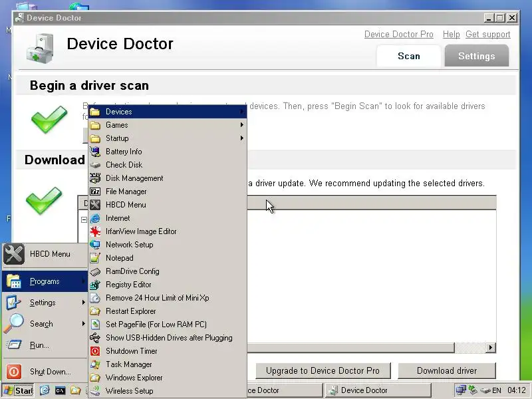This screenshot has height=399, width=532.
Task: Expand the Startup submenu arrow
Action: [241, 138]
